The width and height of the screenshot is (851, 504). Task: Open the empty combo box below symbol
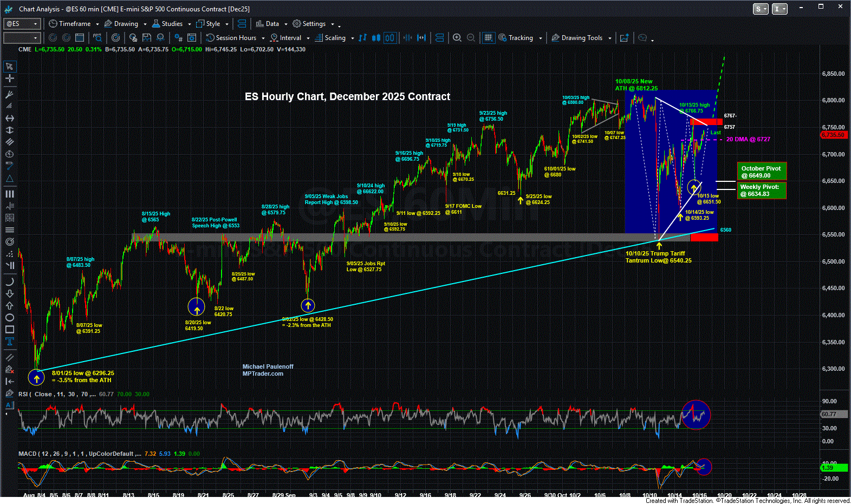[22, 38]
